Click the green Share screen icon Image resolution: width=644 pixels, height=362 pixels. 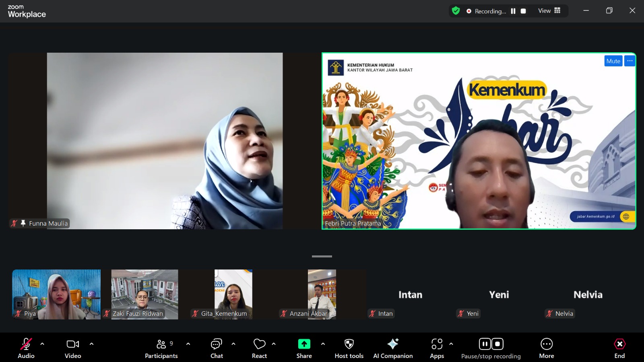click(304, 344)
